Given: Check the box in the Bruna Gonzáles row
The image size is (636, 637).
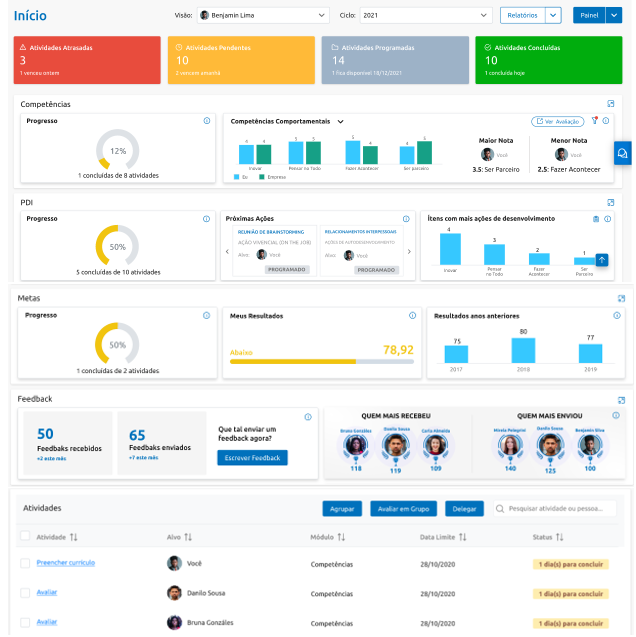Looking at the screenshot, I should (25, 621).
